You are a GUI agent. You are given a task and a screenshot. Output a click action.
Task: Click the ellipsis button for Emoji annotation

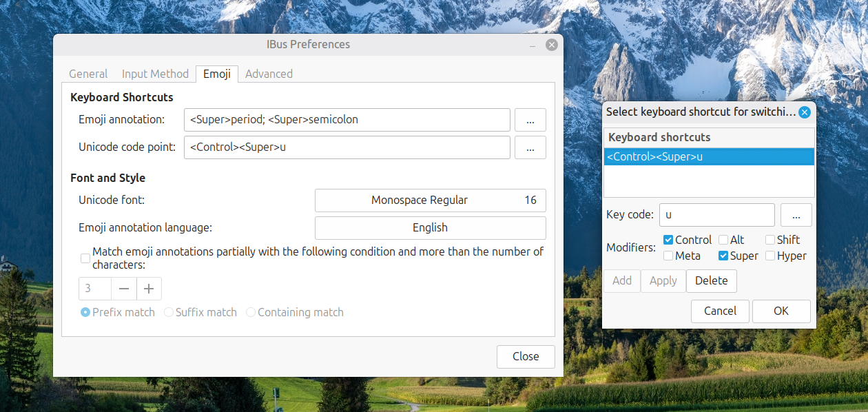click(530, 120)
